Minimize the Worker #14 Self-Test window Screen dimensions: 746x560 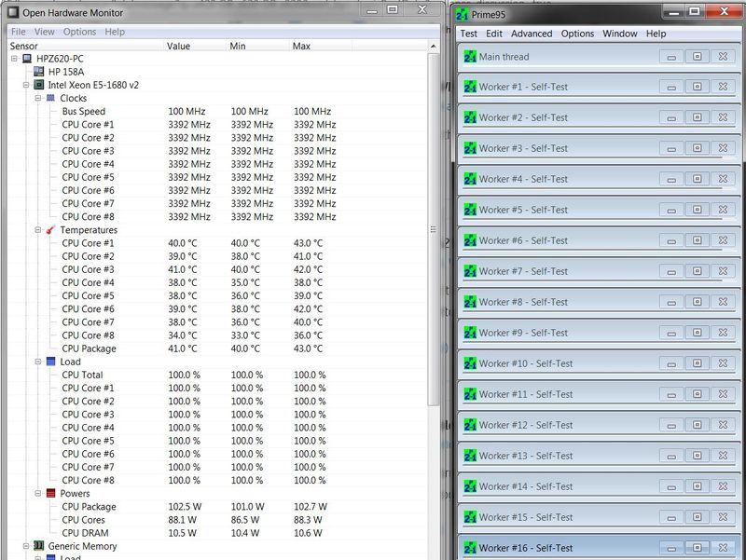(671, 486)
